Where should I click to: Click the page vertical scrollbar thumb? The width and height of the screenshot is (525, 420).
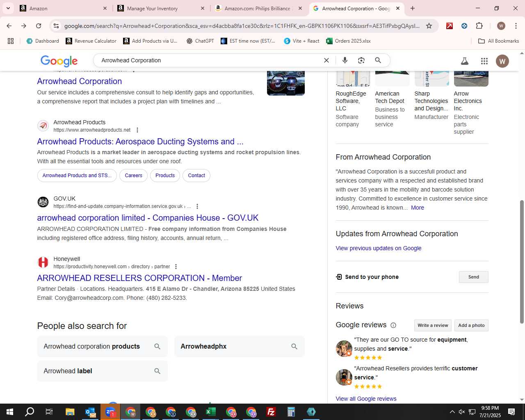click(x=522, y=262)
